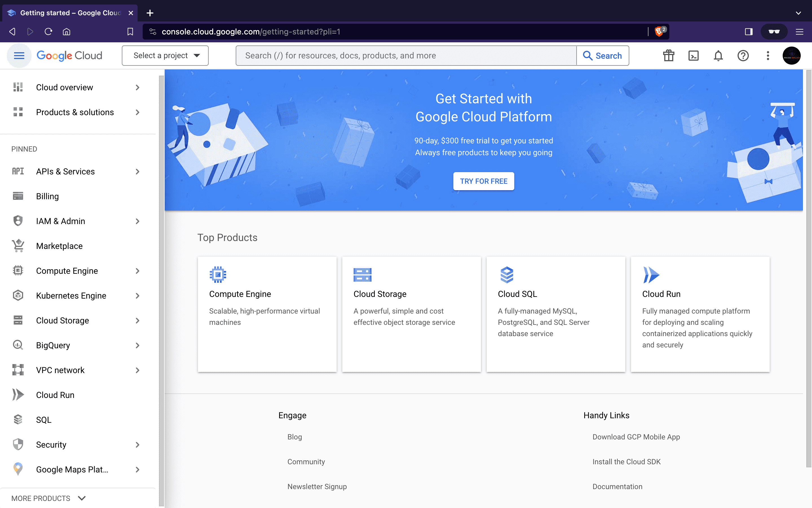Viewport: 812px width, 508px height.
Task: Click the Kubernetes Engine sidebar icon
Action: (x=18, y=296)
